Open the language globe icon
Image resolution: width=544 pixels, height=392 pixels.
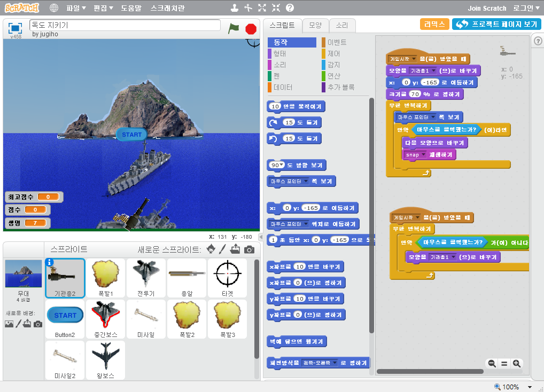54,8
